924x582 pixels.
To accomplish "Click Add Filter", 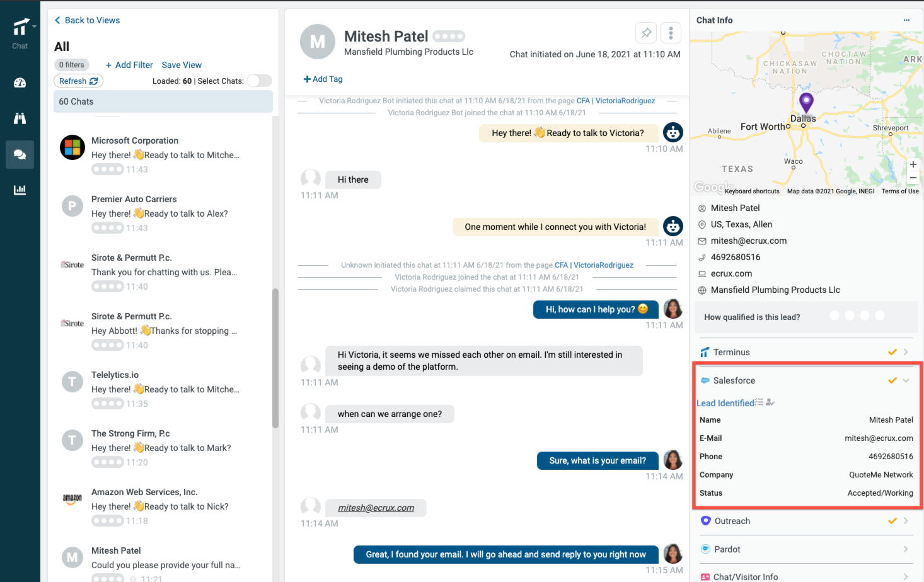I will [x=129, y=65].
